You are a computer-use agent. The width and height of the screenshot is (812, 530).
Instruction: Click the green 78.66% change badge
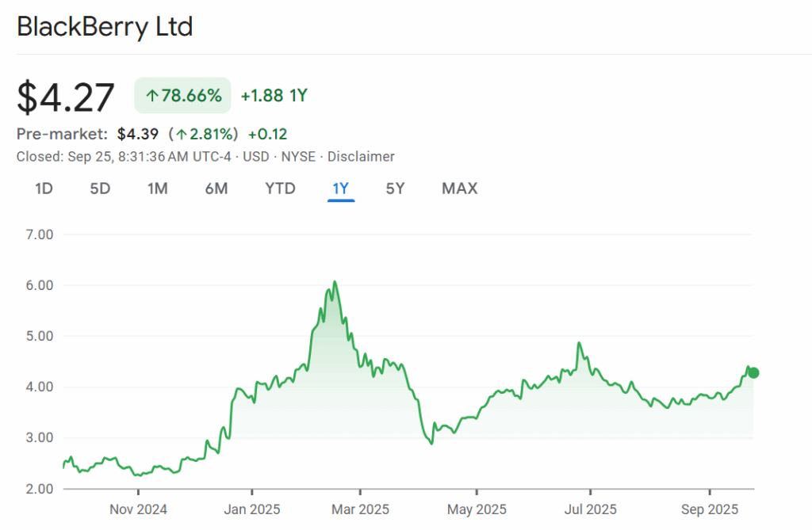(182, 96)
